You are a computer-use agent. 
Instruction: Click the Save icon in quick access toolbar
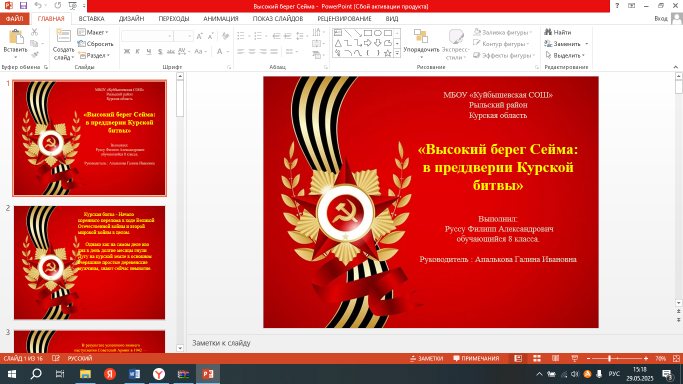click(23, 6)
